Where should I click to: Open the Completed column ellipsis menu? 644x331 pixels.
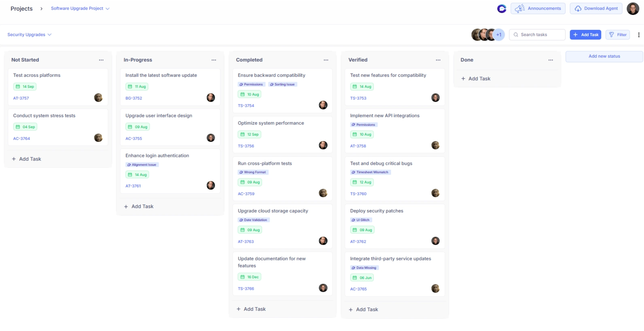[326, 60]
